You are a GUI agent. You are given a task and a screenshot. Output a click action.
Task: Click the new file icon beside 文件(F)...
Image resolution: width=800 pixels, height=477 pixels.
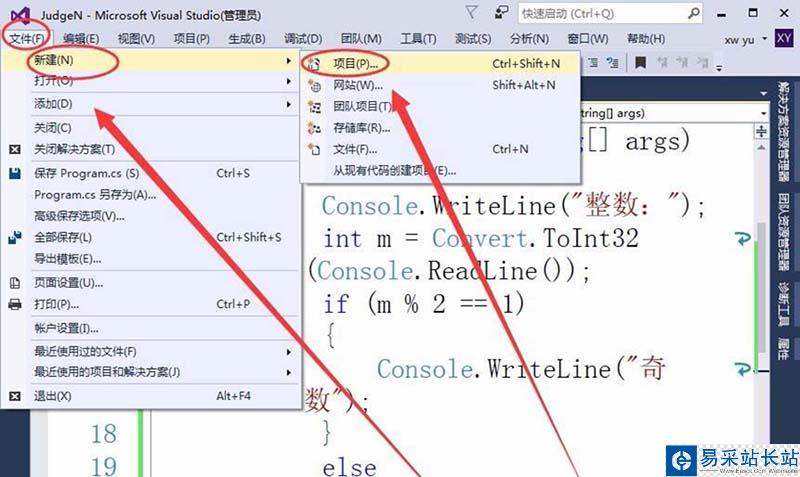[x=314, y=149]
